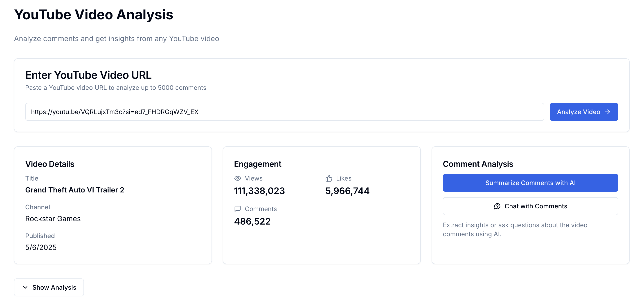The image size is (644, 300).
Task: Click the 5,966,744 likes count
Action: 347,191
